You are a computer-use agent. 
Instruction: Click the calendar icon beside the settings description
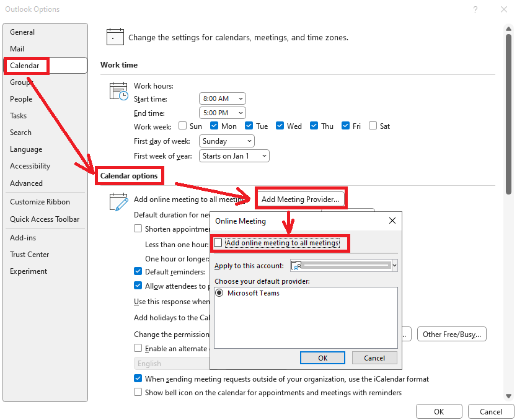[x=115, y=37]
